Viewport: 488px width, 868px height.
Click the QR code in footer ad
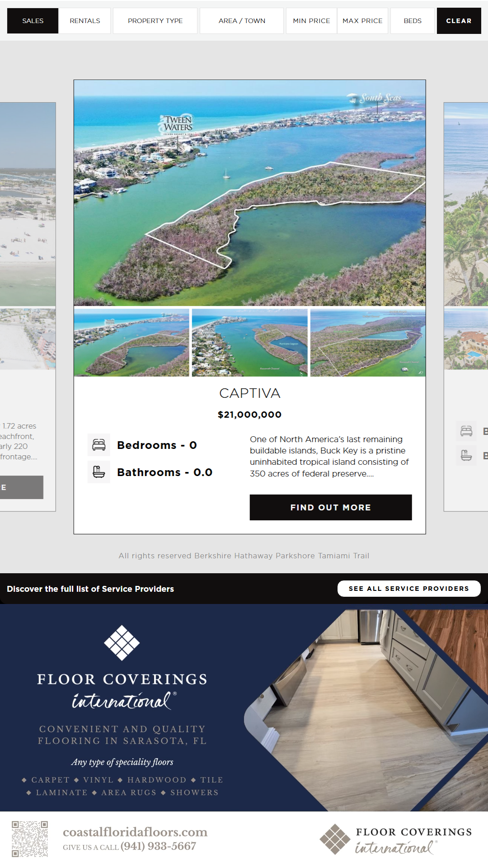click(x=30, y=839)
